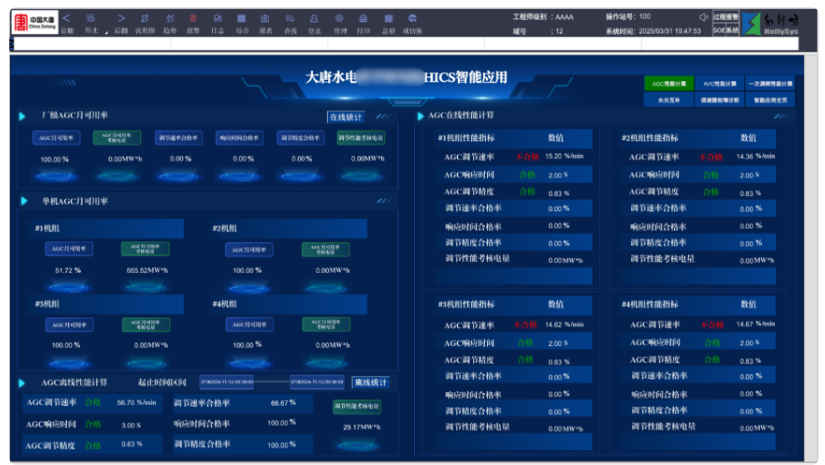Go forward with 后翻 toolbar icon
This screenshot has width=825, height=465.
coord(121,23)
